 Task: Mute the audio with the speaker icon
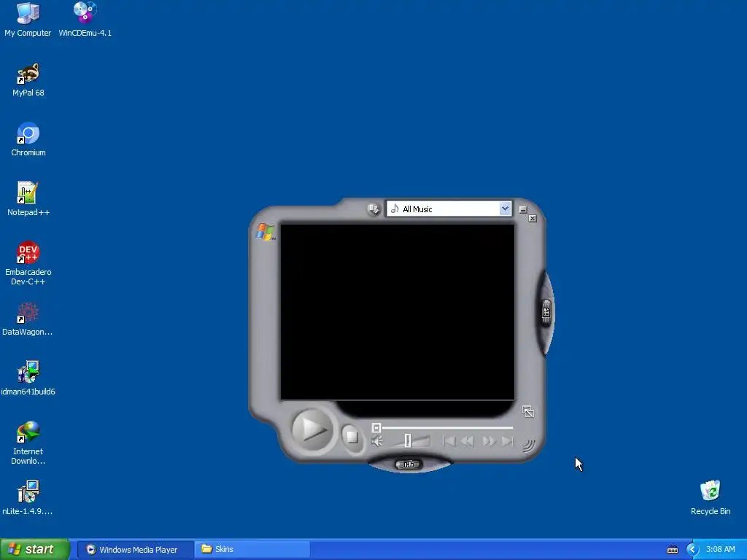tap(377, 442)
